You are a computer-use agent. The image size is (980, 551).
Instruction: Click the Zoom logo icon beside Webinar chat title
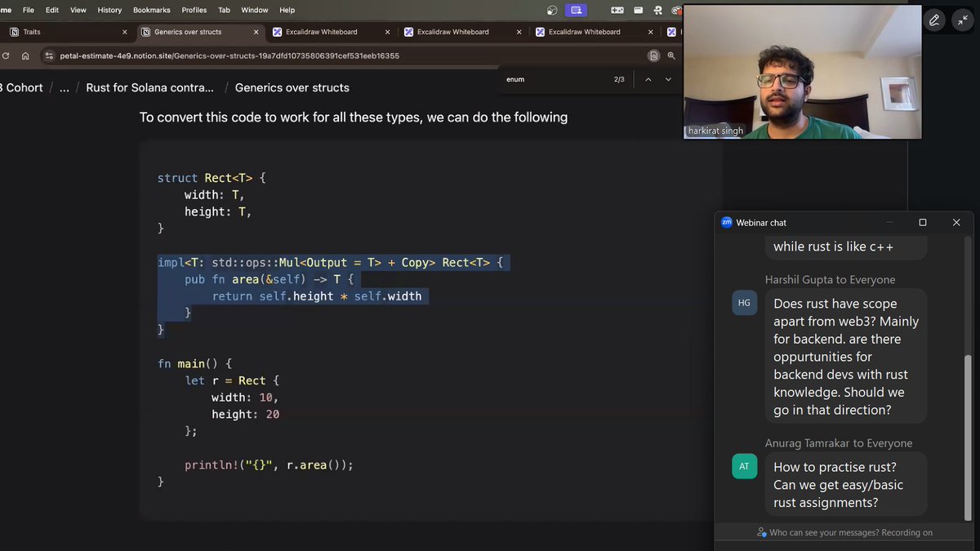[726, 222]
